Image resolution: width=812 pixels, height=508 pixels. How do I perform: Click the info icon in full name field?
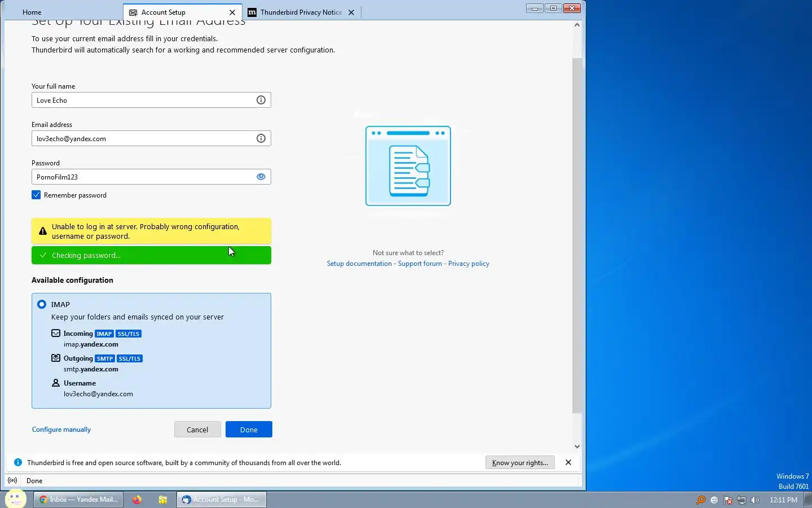[261, 100]
